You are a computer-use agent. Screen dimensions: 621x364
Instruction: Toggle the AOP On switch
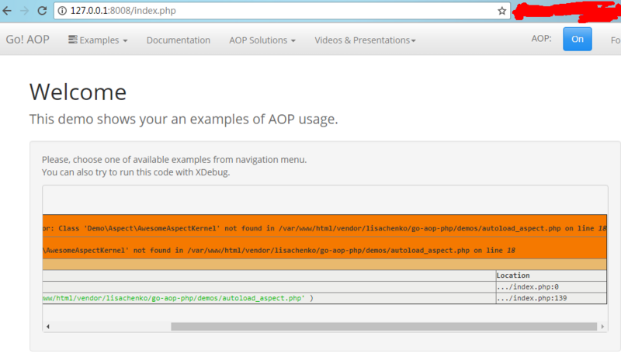click(x=577, y=40)
